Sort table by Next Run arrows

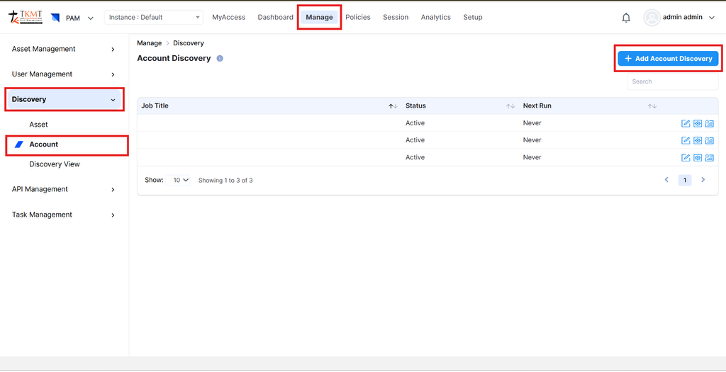[652, 106]
